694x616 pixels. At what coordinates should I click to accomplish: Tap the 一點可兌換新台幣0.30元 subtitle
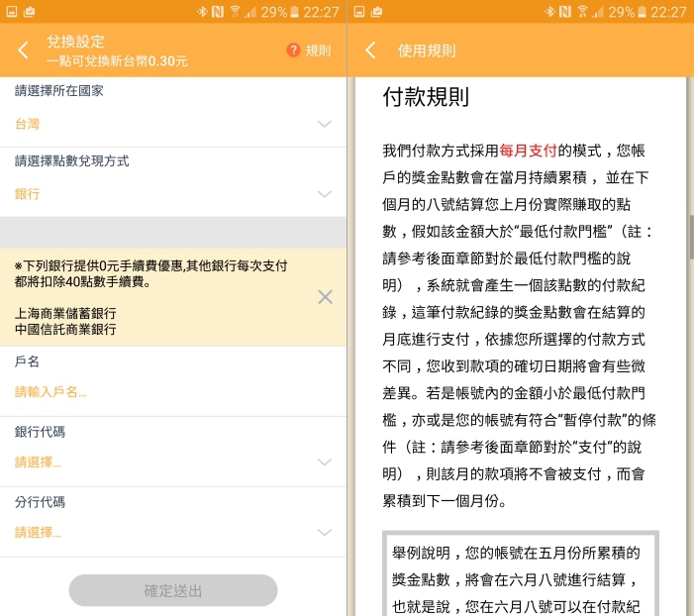117,60
